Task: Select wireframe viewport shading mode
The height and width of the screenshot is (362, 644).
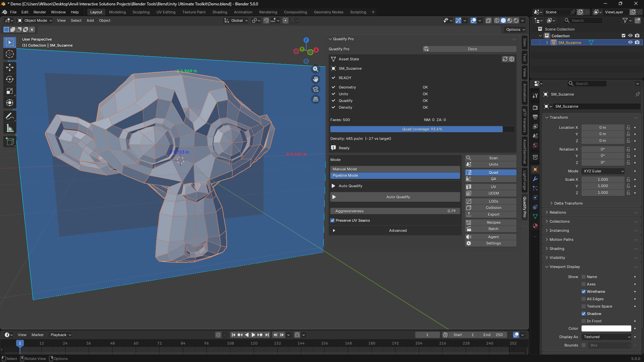Action: tap(497, 20)
